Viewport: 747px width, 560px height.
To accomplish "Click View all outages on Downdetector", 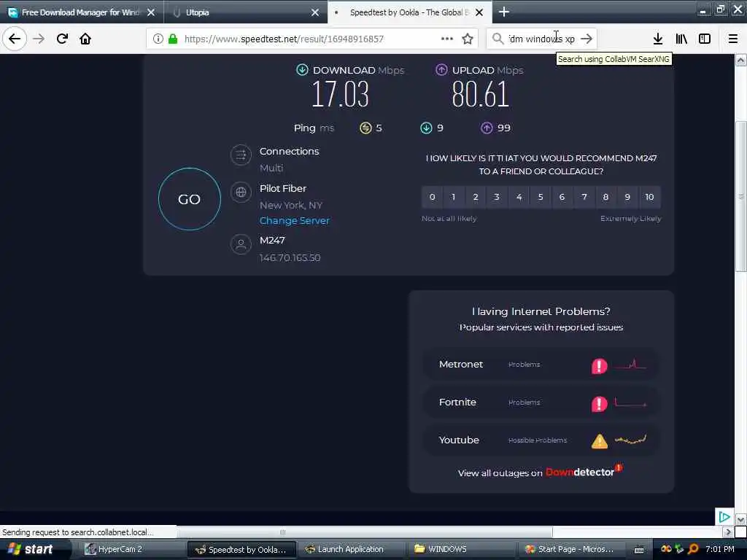I will click(541, 472).
